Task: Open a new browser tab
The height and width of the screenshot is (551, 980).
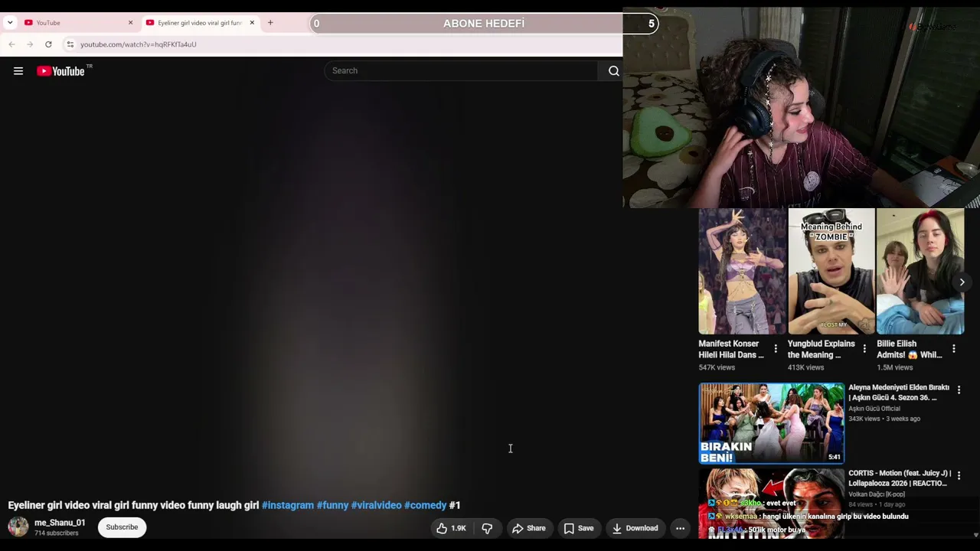Action: click(x=270, y=23)
